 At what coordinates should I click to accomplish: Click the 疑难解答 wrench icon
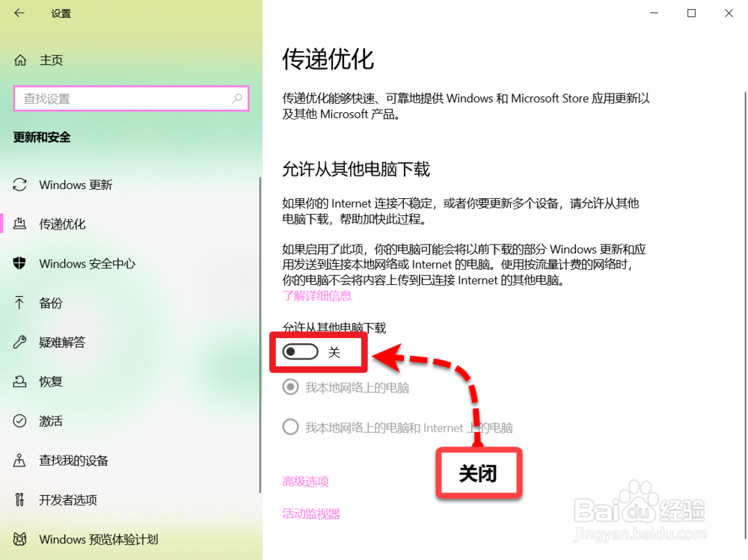click(x=19, y=342)
